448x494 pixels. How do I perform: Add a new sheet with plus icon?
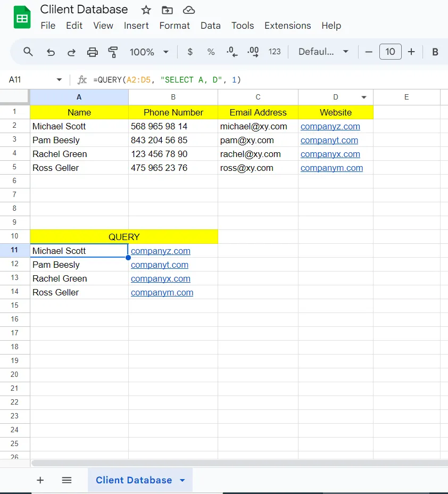40,480
